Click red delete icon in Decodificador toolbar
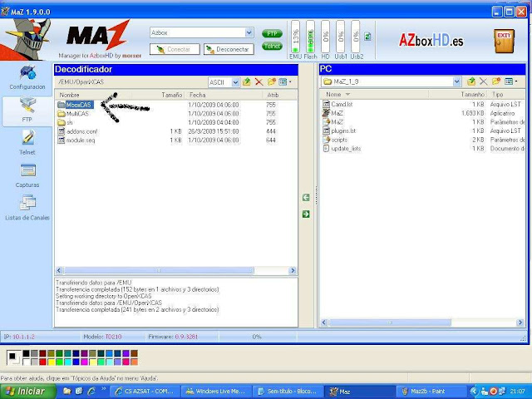 (x=259, y=81)
